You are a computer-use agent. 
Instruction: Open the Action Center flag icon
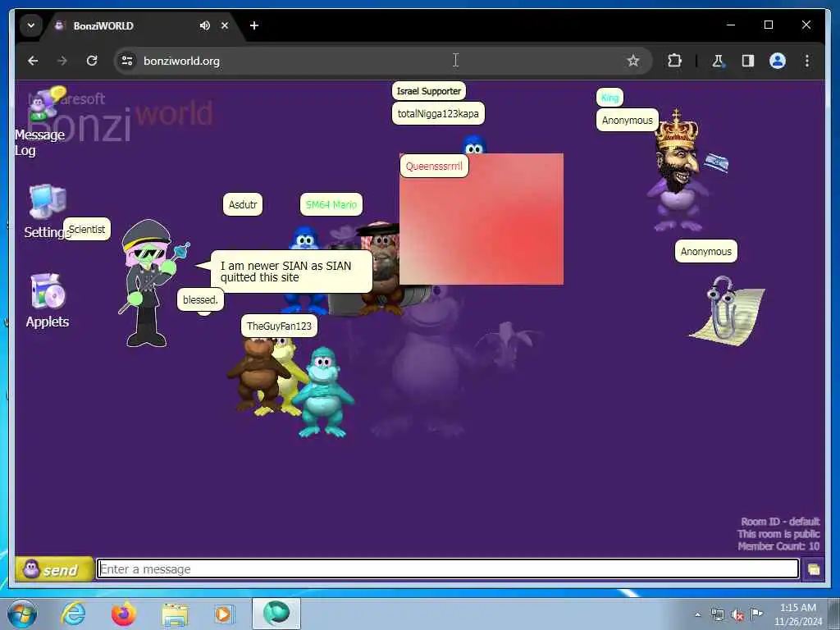click(x=756, y=614)
